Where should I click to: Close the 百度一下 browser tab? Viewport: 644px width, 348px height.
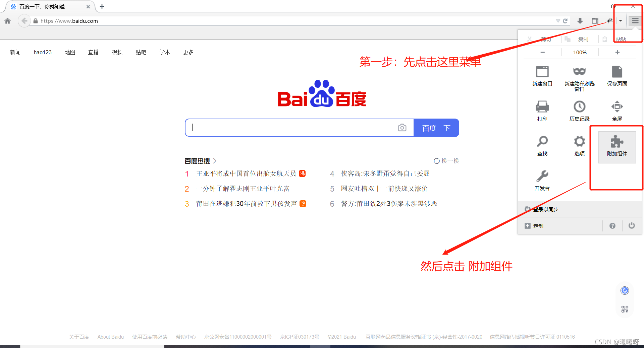pyautogui.click(x=88, y=6)
